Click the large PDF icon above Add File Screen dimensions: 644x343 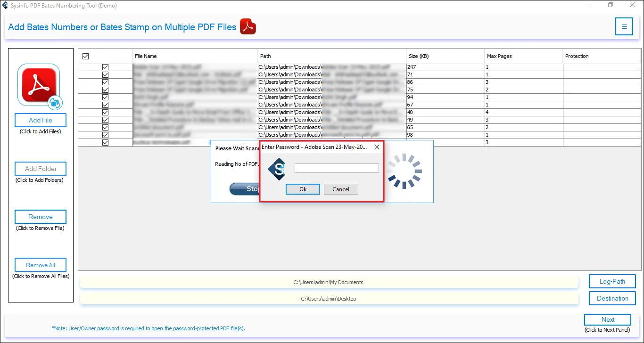coord(39,85)
